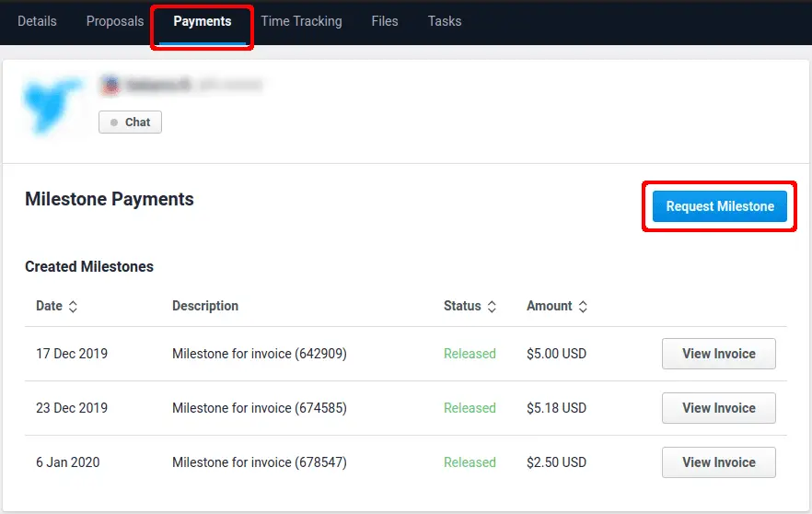812x514 pixels.
Task: View invoice for 23 Dec 2019 milestone
Action: click(718, 408)
